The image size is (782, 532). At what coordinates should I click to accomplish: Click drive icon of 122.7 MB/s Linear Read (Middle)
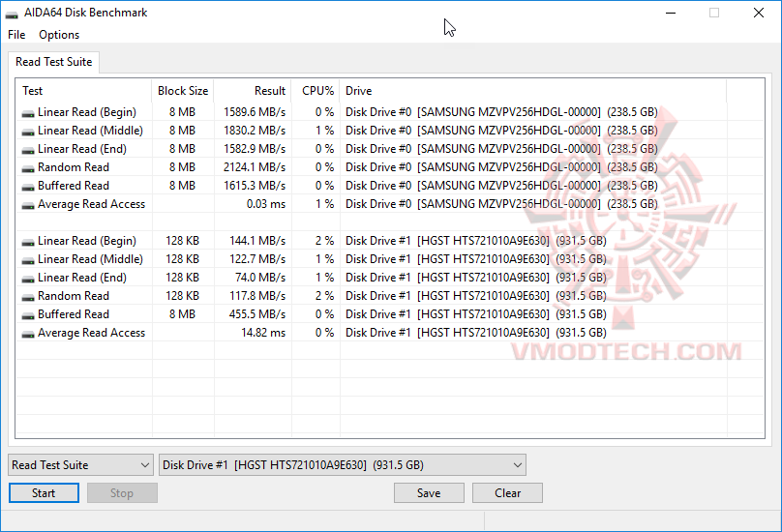pyautogui.click(x=28, y=260)
